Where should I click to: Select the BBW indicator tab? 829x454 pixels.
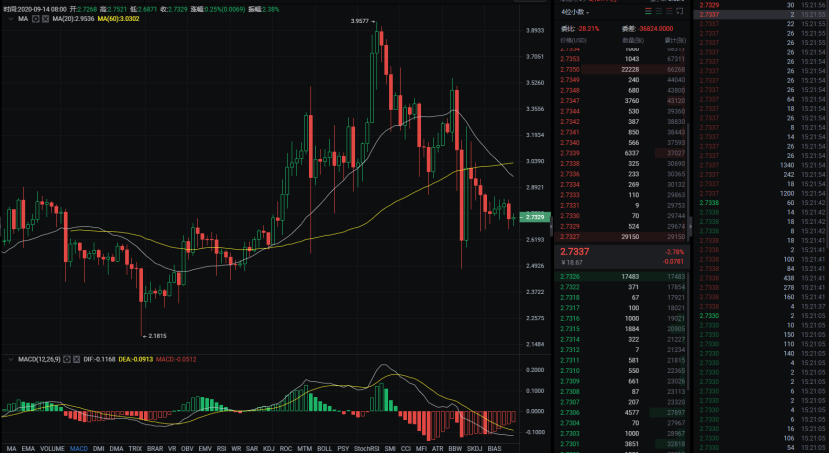(455, 449)
